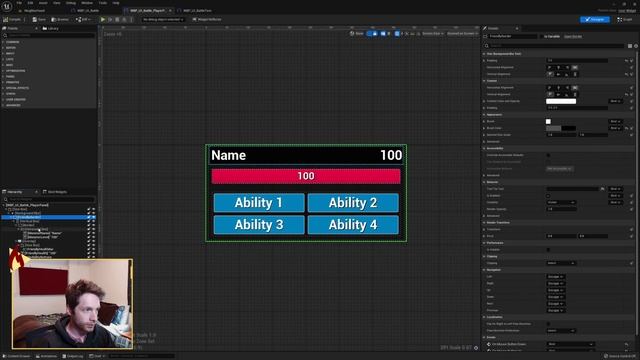Save the widget blueprint
Image resolution: width=640 pixels, height=360 pixels.
click(39, 19)
